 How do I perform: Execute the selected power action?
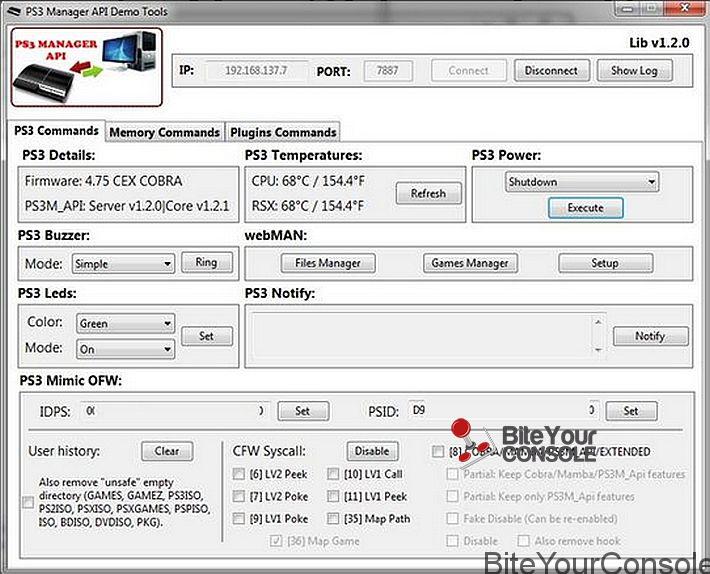click(x=585, y=208)
